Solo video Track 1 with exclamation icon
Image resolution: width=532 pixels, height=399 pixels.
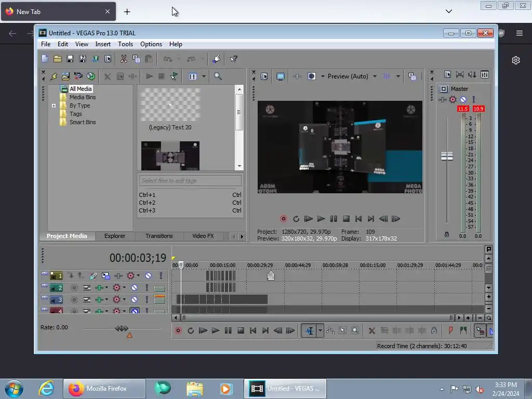(161, 275)
